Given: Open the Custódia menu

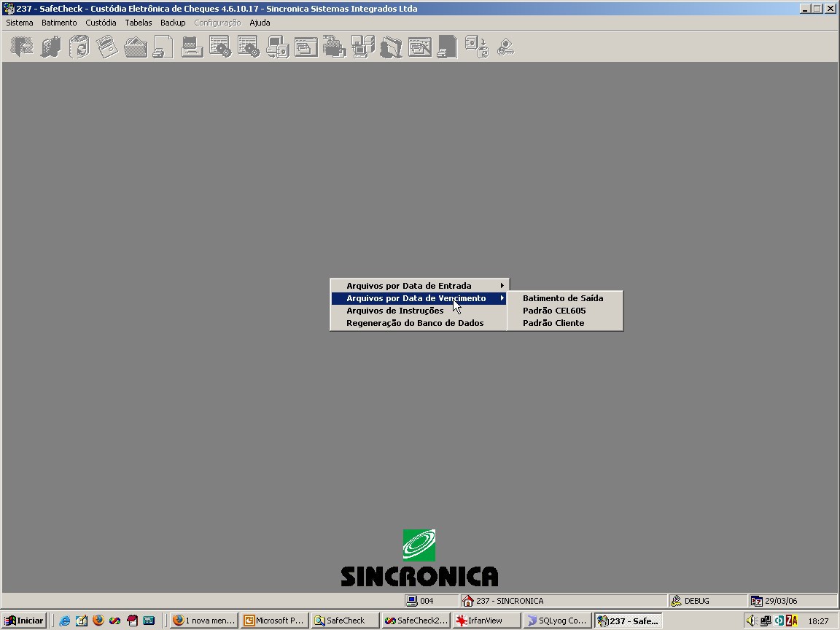Looking at the screenshot, I should point(101,23).
